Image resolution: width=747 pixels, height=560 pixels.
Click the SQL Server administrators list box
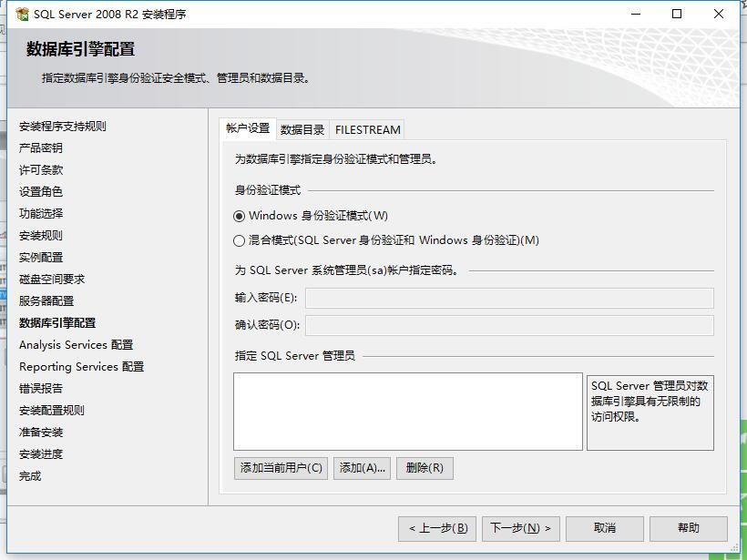408,412
